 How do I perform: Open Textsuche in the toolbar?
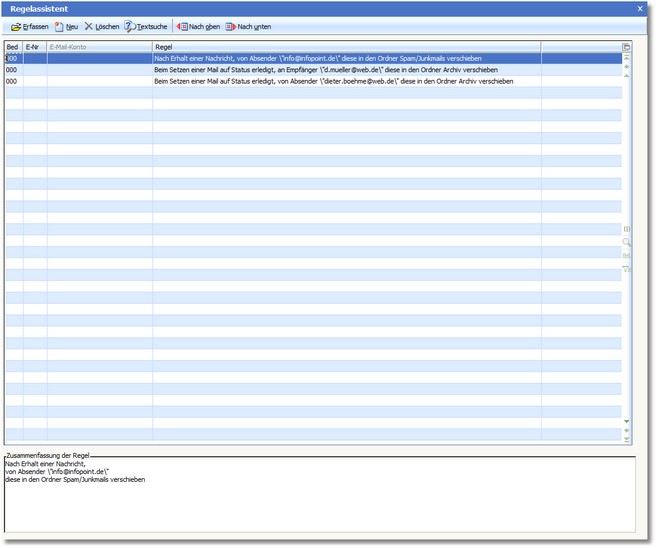point(146,27)
